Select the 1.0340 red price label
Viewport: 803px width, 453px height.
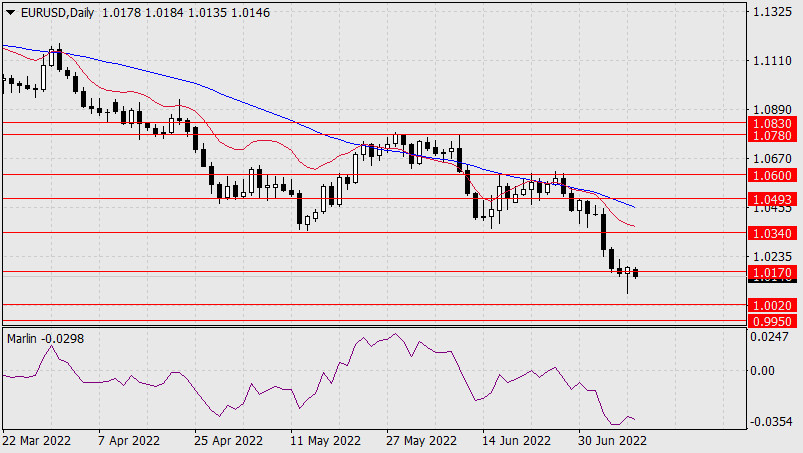(773, 234)
